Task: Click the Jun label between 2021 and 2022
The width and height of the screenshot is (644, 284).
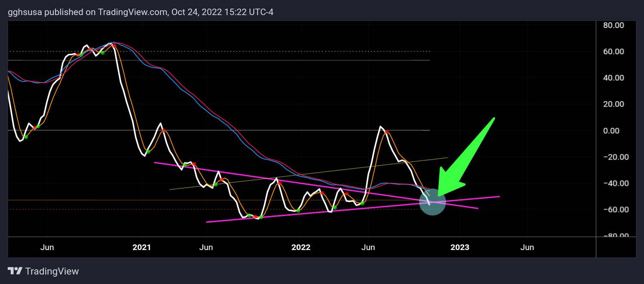Action: tap(206, 247)
